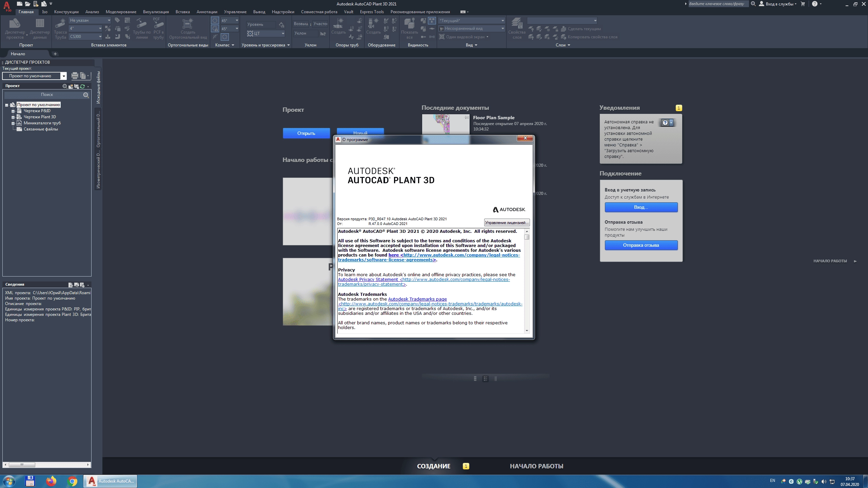Open the Autodesk Privacy Statement link
This screenshot has width=868, height=488.
368,280
